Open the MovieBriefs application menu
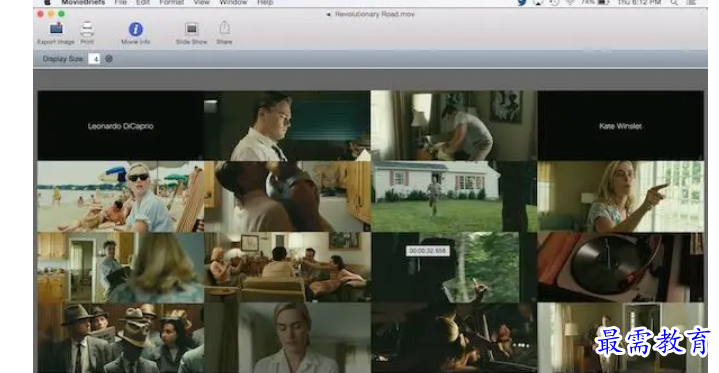Image resolution: width=719 pixels, height=373 pixels. pos(83,2)
